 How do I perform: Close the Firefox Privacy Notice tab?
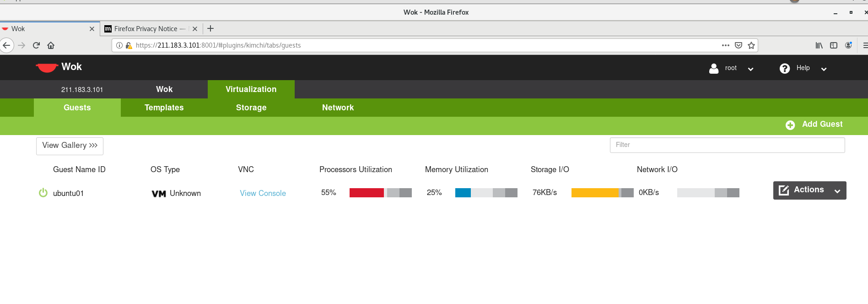coord(195,29)
